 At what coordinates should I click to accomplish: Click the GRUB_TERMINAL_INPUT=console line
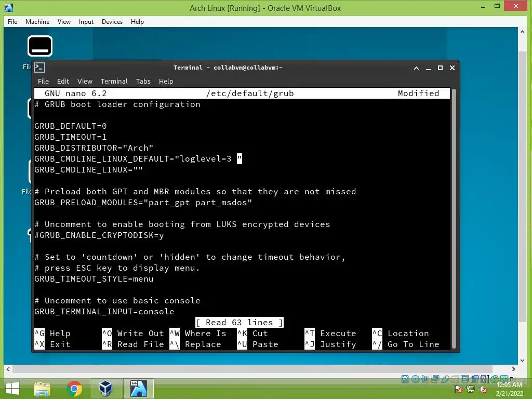[x=104, y=312]
